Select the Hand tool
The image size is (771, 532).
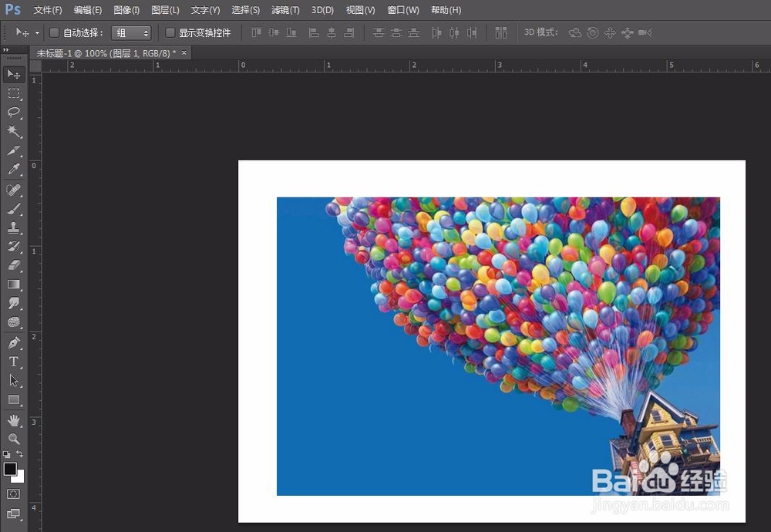pyautogui.click(x=14, y=420)
